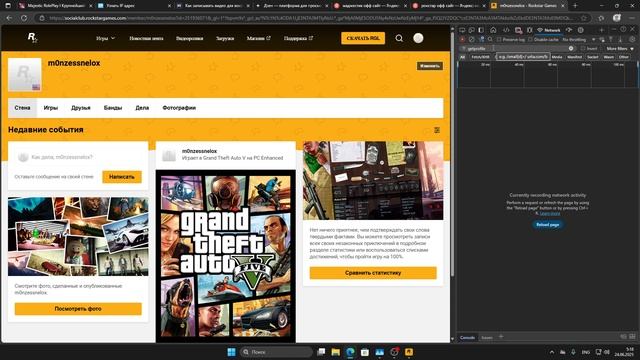
Task: Enable Disable cache checkbox
Action: [x=530, y=40]
